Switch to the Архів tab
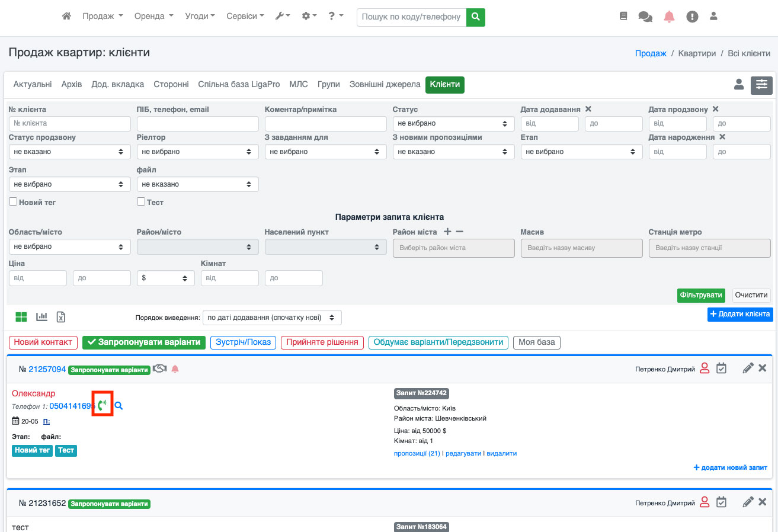The height and width of the screenshot is (532, 778). click(72, 85)
